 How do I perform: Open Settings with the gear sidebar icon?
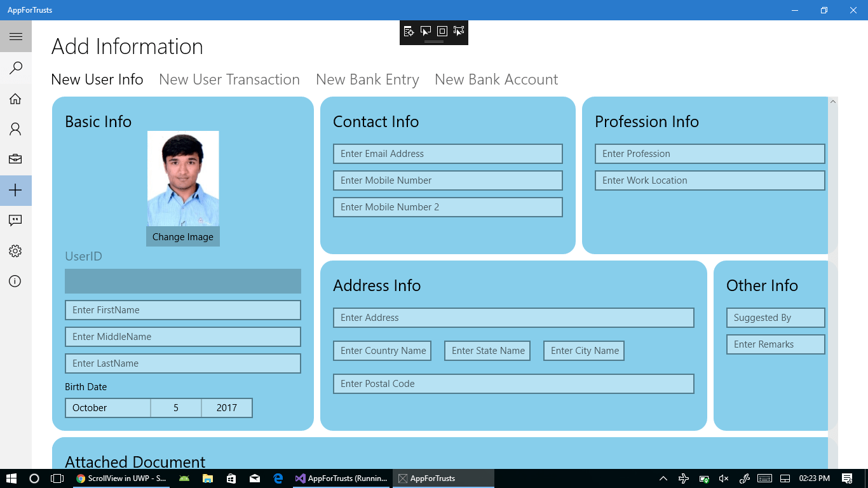(15, 251)
